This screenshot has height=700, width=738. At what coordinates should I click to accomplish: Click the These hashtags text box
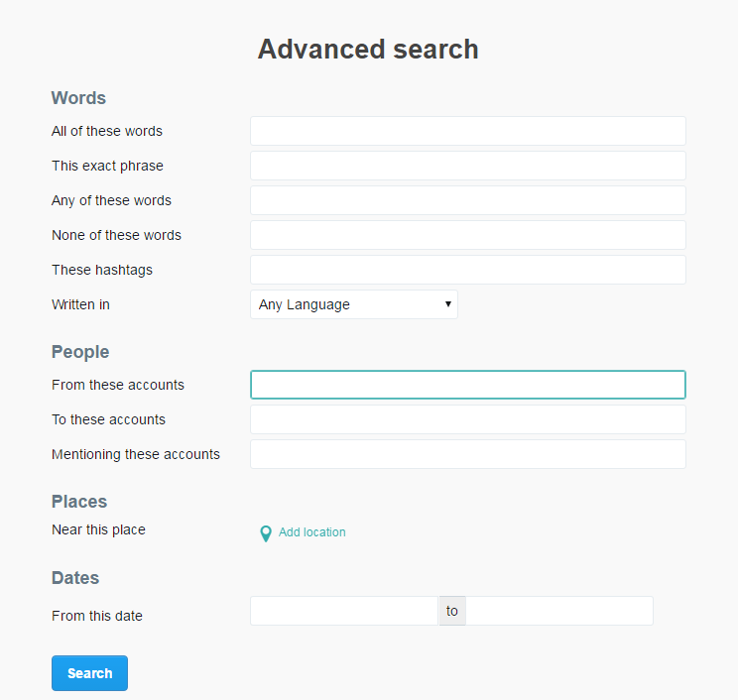(468, 270)
